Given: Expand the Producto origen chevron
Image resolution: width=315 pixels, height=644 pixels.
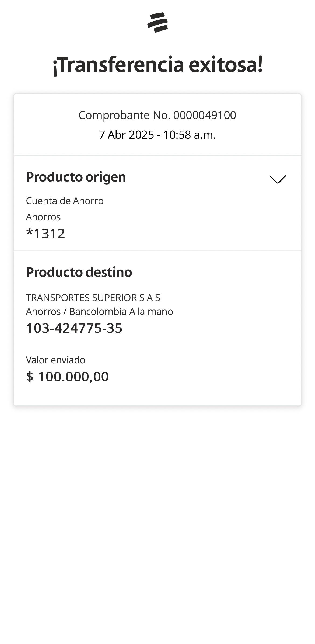Looking at the screenshot, I should [x=278, y=179].
